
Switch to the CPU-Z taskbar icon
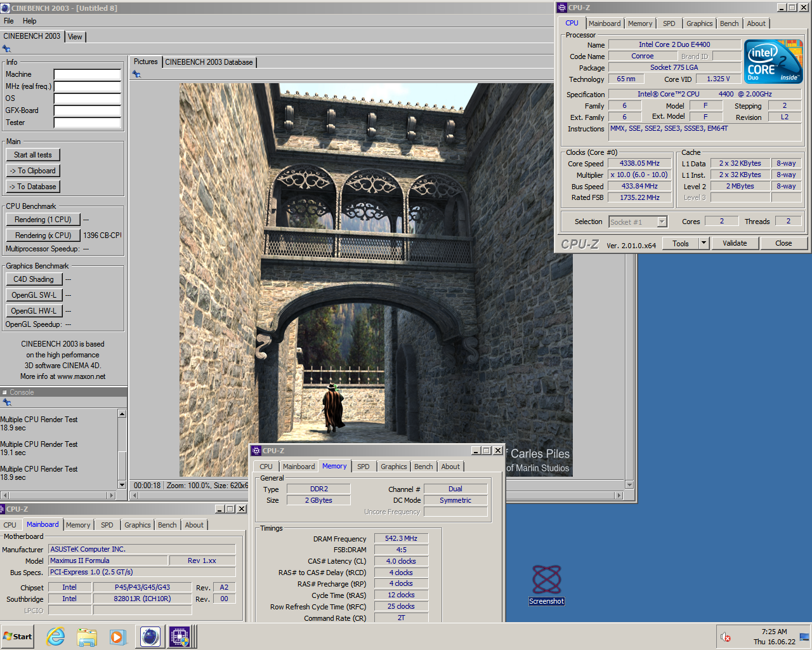coord(180,637)
